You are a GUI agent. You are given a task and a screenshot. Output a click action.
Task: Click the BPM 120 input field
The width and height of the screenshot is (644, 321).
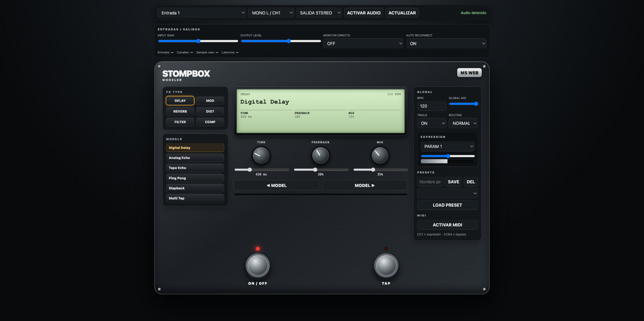[x=431, y=106]
